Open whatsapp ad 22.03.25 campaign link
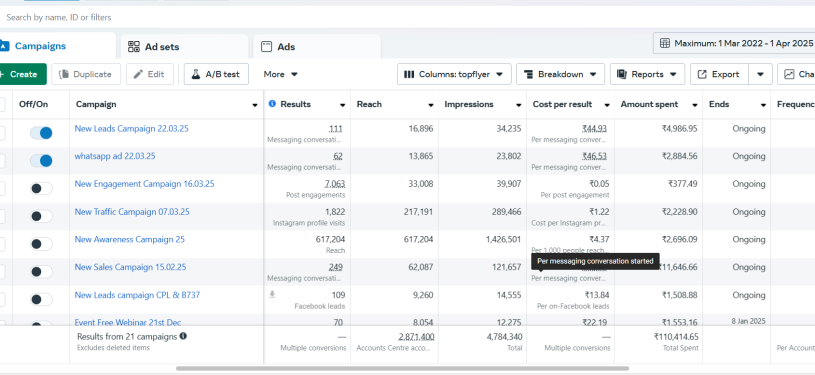The width and height of the screenshot is (815, 375). click(x=115, y=156)
